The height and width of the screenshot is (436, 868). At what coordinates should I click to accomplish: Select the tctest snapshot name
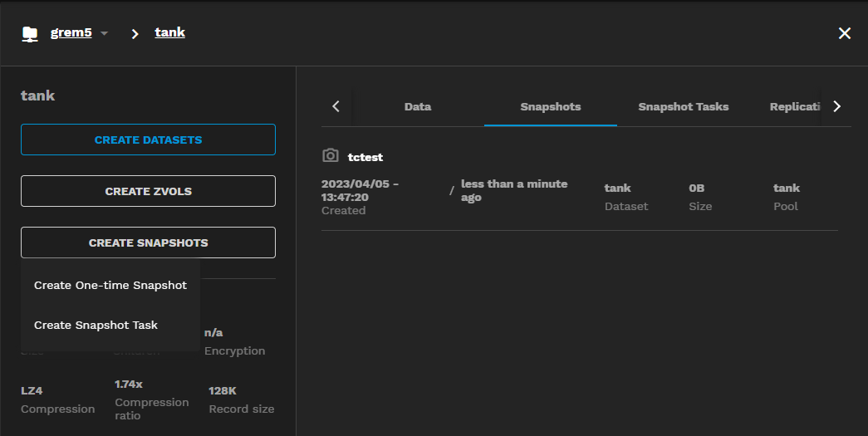coord(365,157)
